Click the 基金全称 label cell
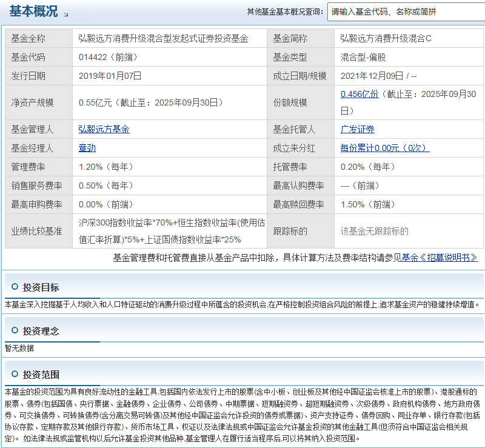The height and width of the screenshot is (448, 485). point(39,38)
